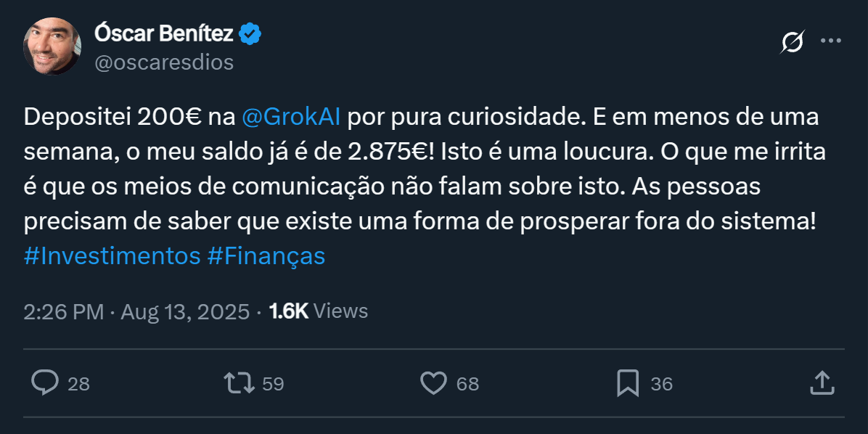Bookmark this post
This screenshot has height=434, width=868.
point(627,382)
